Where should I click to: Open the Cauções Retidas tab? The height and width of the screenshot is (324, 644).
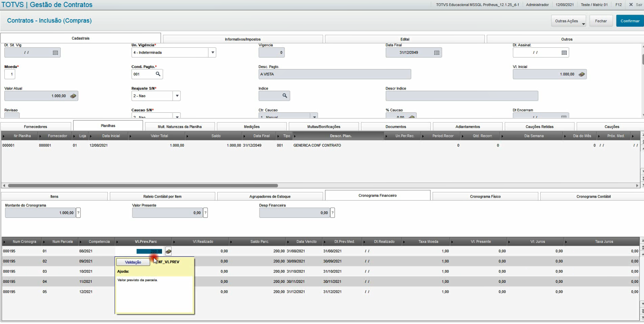tap(540, 127)
